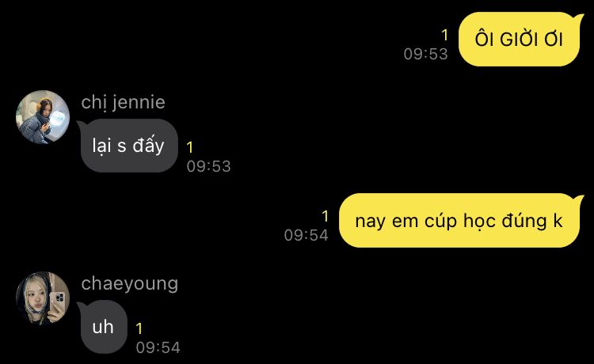Select the 'ÔI GIỜI ƠI' message bubble
594x364 pixels.
pyautogui.click(x=520, y=40)
